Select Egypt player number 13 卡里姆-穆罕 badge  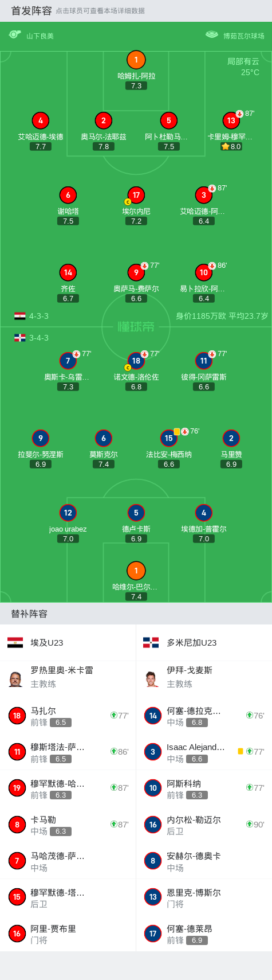pos(231,120)
